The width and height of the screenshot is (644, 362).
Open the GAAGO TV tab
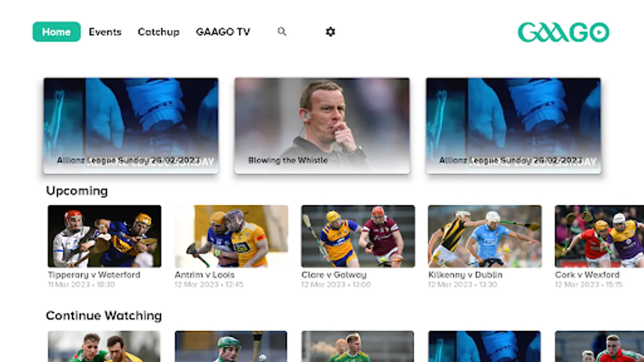pyautogui.click(x=223, y=32)
